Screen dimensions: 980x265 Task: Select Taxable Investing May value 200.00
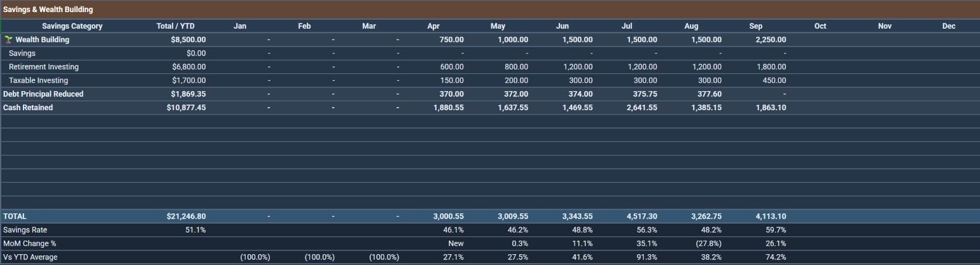(516, 80)
